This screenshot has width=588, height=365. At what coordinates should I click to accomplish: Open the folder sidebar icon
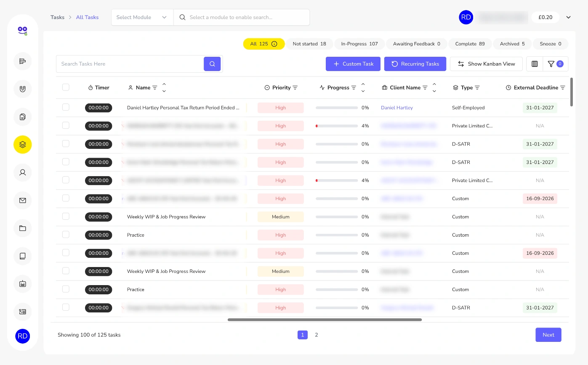23,228
